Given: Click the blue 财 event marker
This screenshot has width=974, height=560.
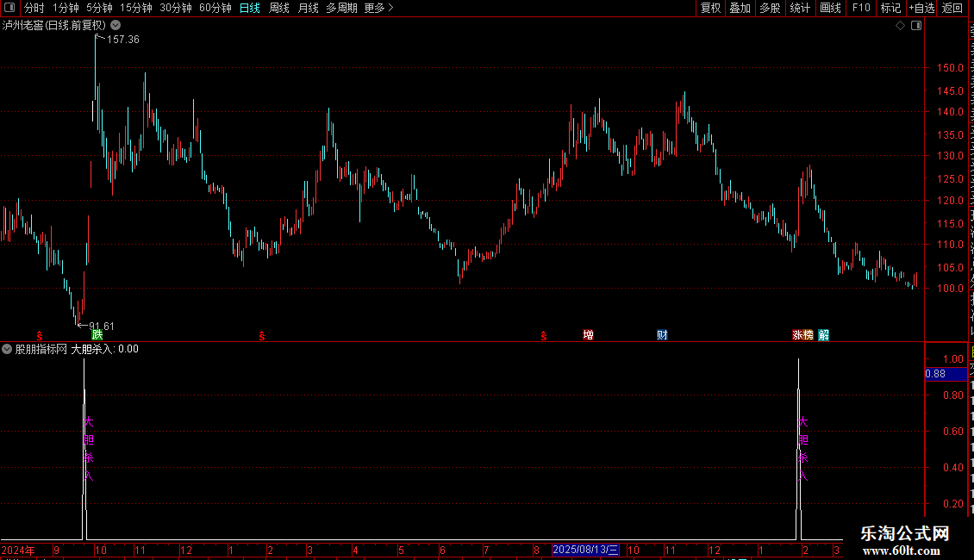Looking at the screenshot, I should 662,334.
